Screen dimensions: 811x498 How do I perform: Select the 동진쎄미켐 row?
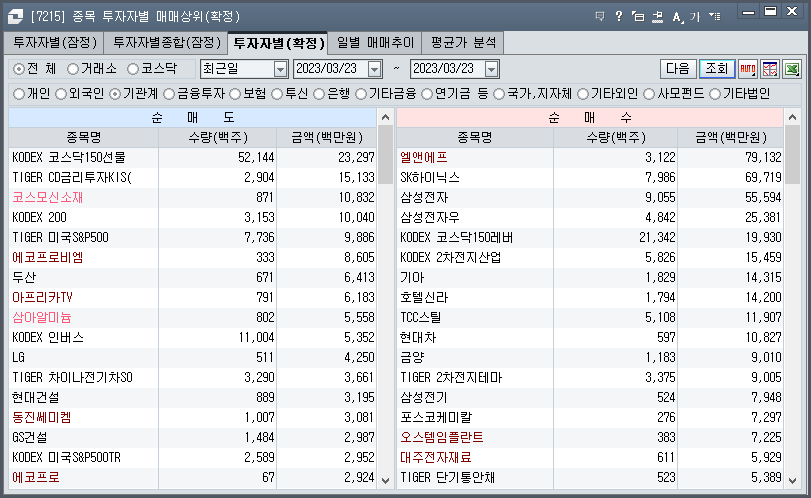pyautogui.click(x=192, y=417)
